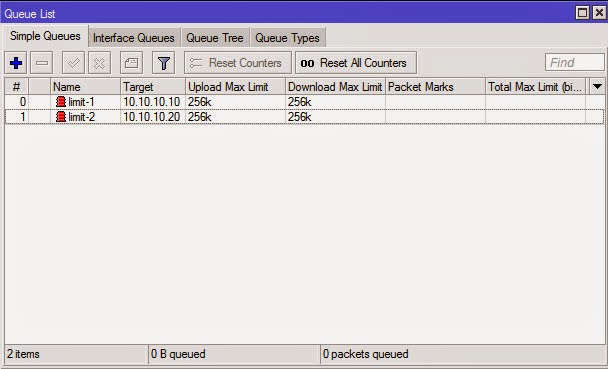Close the Queue List window

(x=599, y=13)
